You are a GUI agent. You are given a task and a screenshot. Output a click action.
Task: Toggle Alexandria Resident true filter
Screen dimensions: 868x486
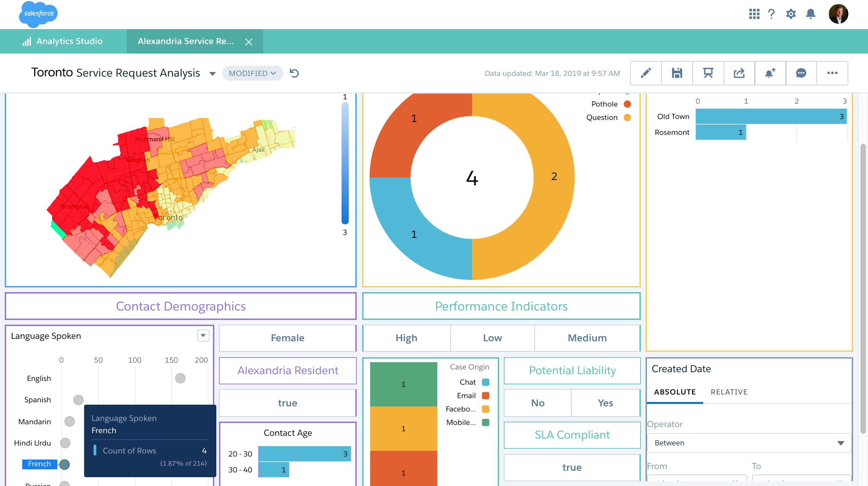288,403
